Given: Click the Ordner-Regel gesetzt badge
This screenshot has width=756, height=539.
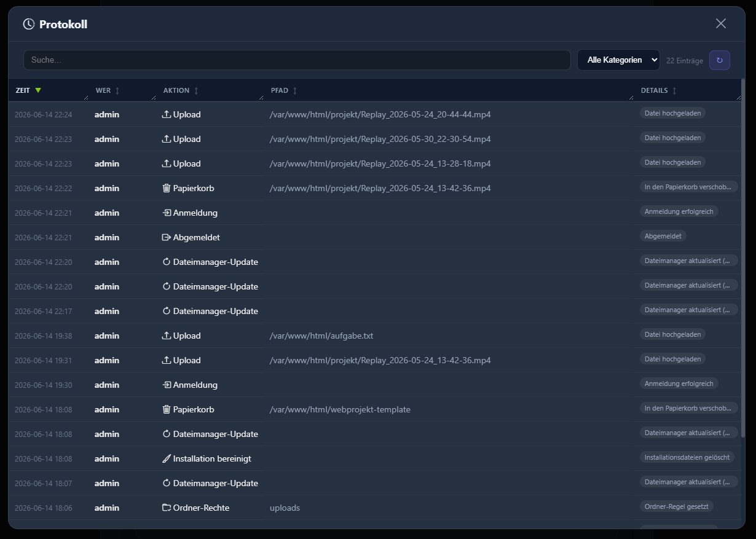Looking at the screenshot, I should point(677,506).
